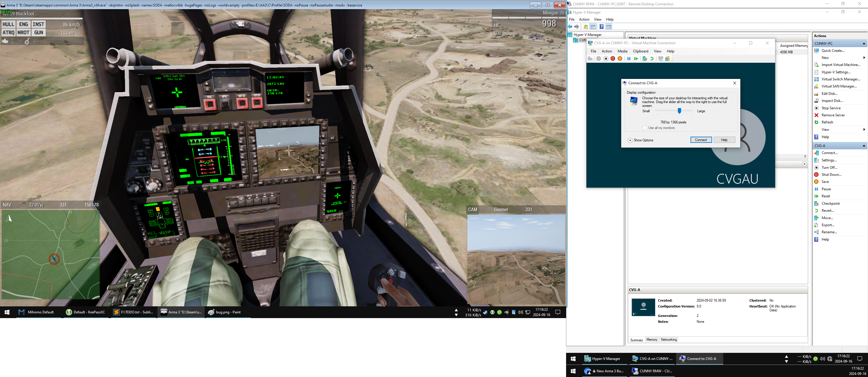Click the Arma 3 navigation minimap
This screenshot has width=868, height=377.
pos(50,254)
